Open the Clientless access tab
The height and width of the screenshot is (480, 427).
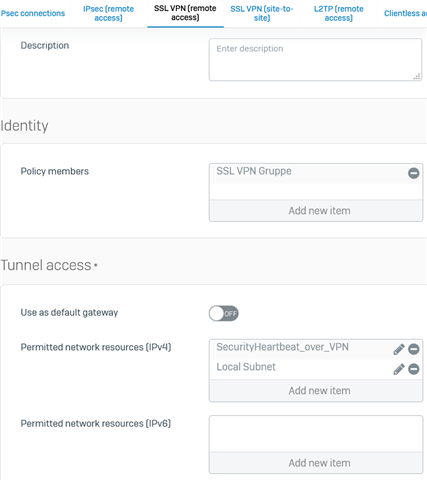[405, 13]
